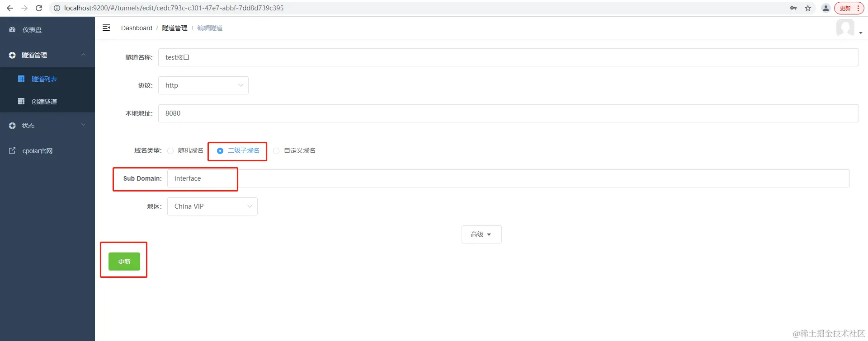Select the 二级子域名 radio option
This screenshot has width=868, height=341.
238,150
